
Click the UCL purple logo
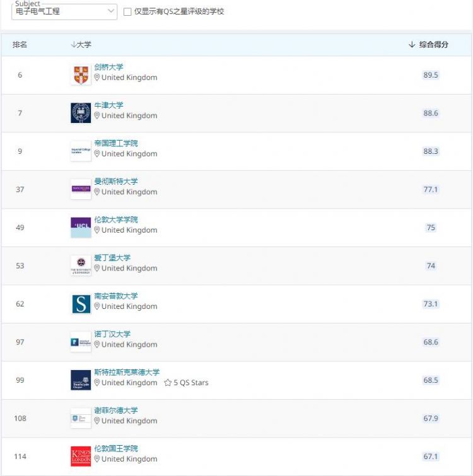click(81, 227)
